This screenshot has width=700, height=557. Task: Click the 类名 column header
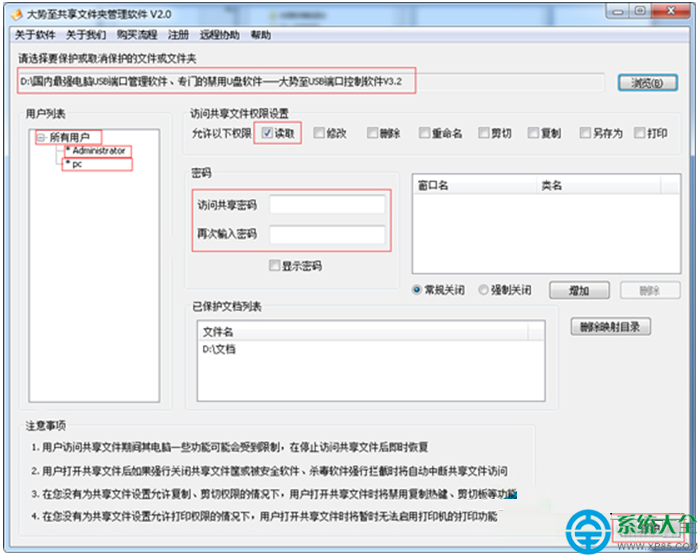click(598, 185)
